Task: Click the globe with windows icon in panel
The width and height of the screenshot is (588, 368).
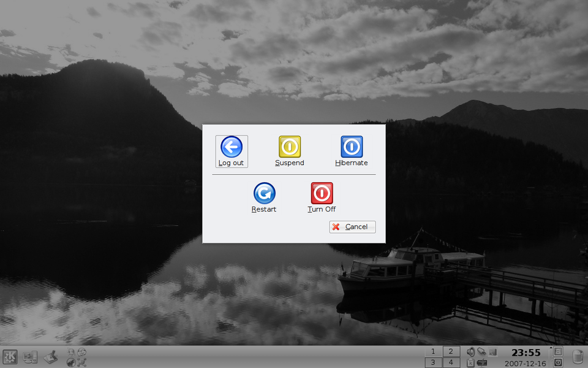Action: pyautogui.click(x=81, y=352)
